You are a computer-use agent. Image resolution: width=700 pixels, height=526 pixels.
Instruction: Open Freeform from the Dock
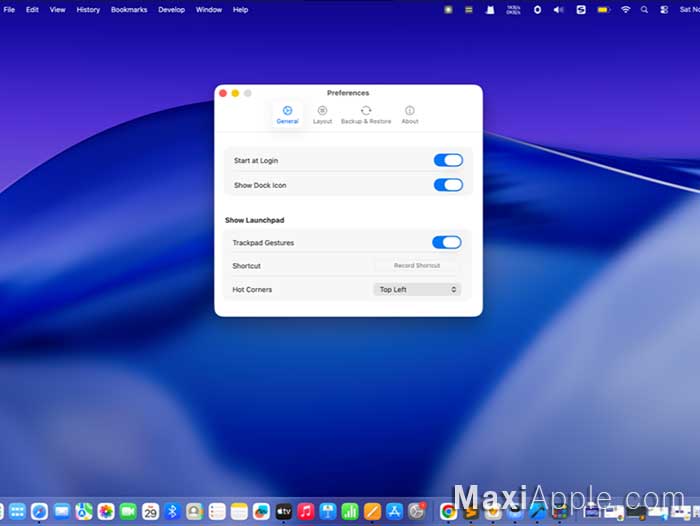click(261, 511)
